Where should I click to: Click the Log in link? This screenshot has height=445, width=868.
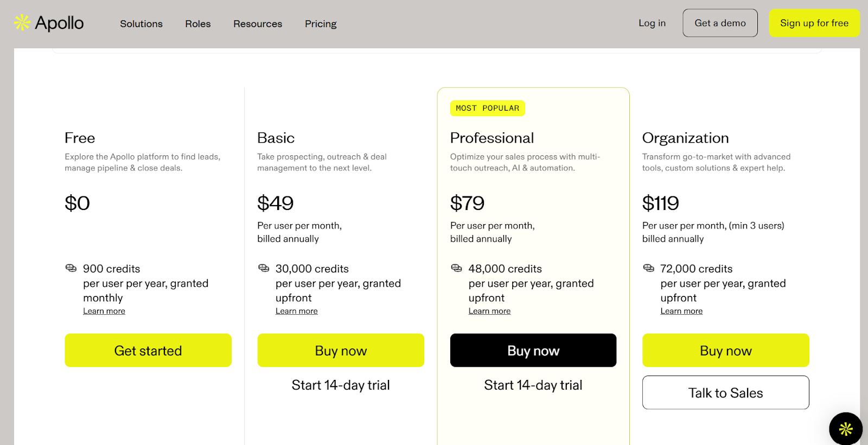click(652, 23)
